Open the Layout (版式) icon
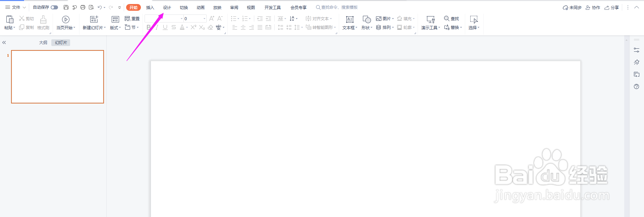The height and width of the screenshot is (217, 644). (x=115, y=19)
